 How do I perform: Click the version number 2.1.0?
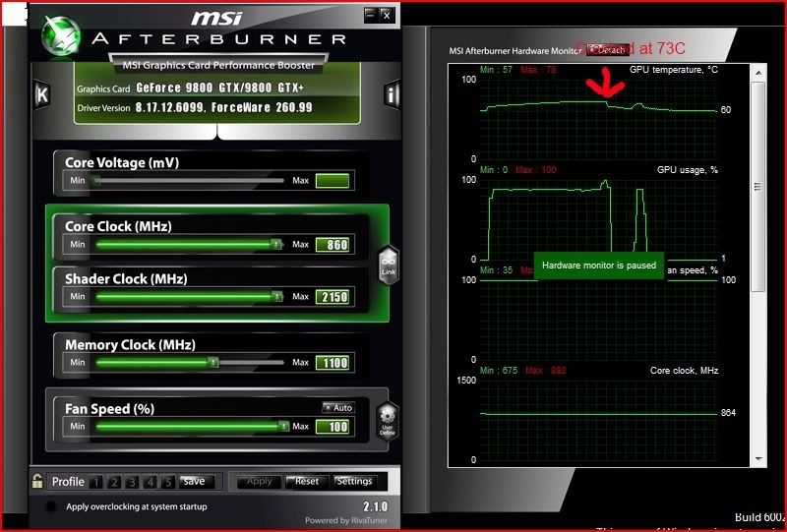tap(375, 506)
